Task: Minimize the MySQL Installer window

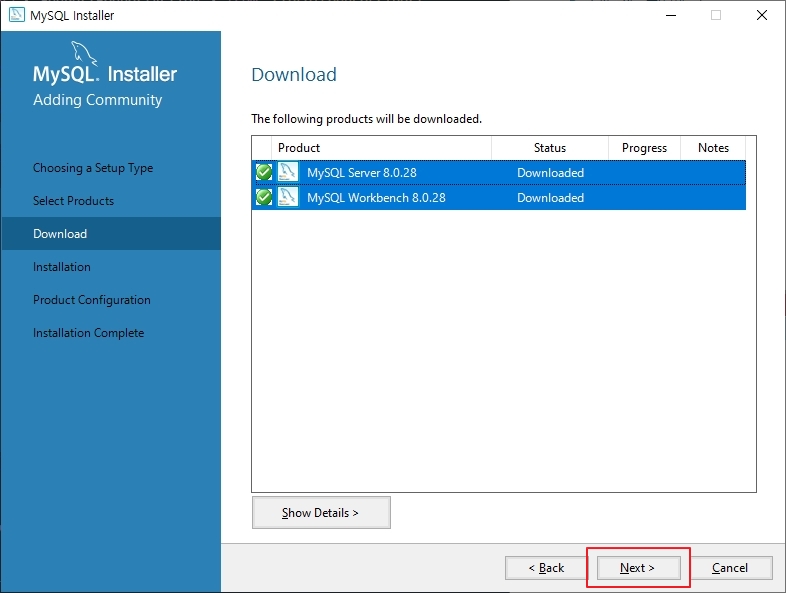Action: pyautogui.click(x=671, y=15)
